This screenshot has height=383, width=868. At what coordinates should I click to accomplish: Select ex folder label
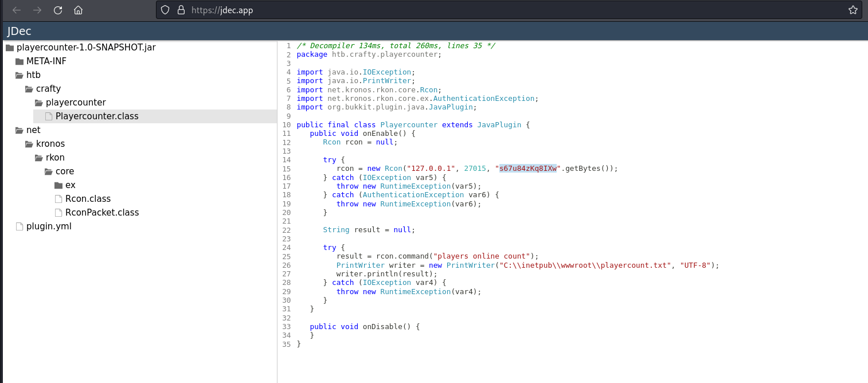[71, 185]
